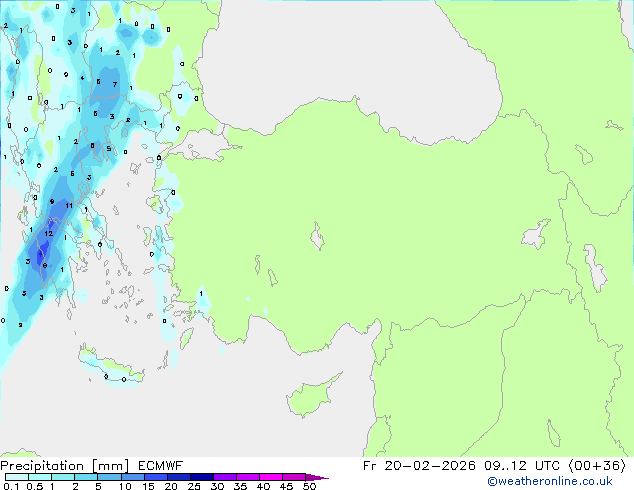This screenshot has width=634, height=490.
Task: Click the '4' precipitation value on map
Action: tap(82, 78)
